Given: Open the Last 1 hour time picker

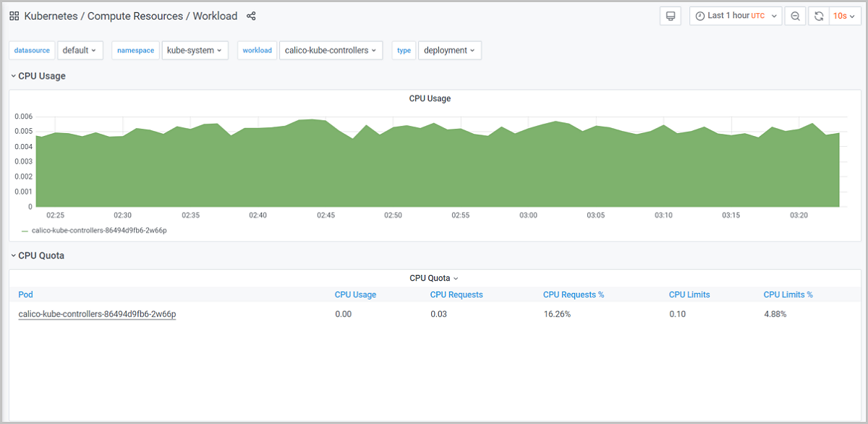Looking at the screenshot, I should (735, 16).
